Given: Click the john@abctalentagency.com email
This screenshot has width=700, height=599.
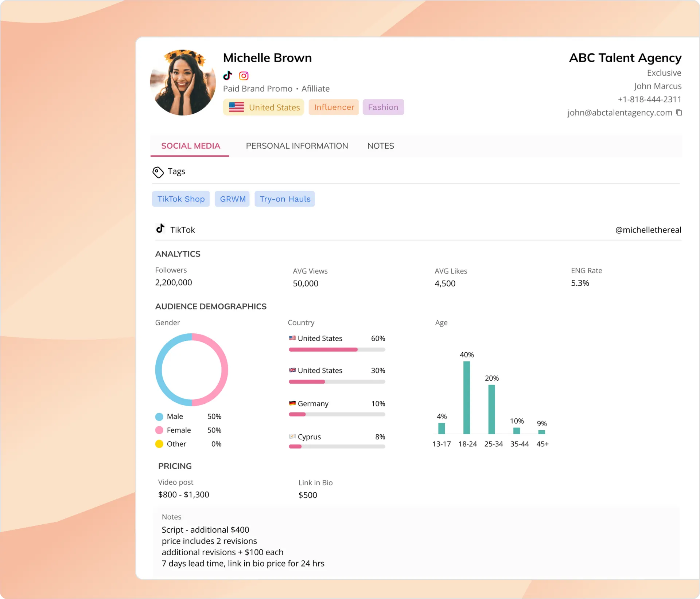Looking at the screenshot, I should point(619,113).
